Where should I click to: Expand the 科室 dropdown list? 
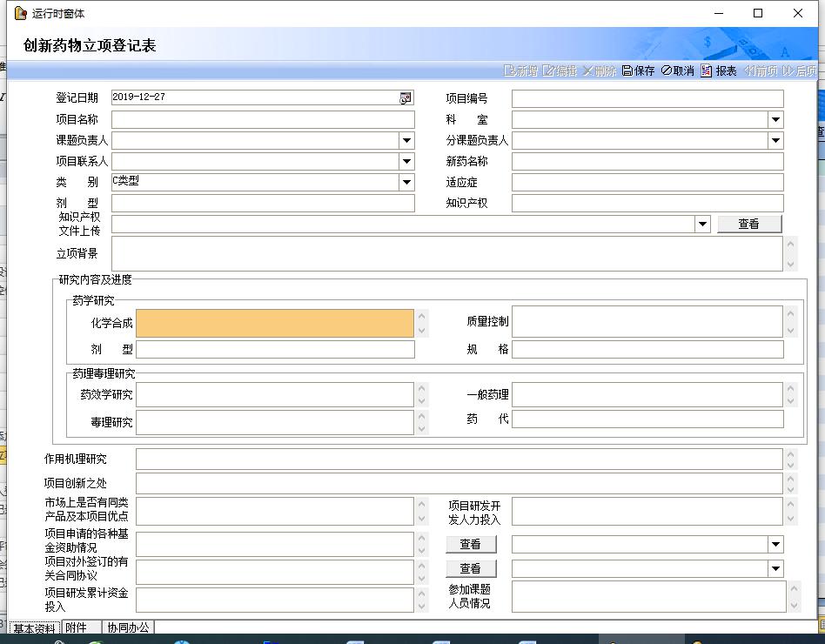coord(775,120)
